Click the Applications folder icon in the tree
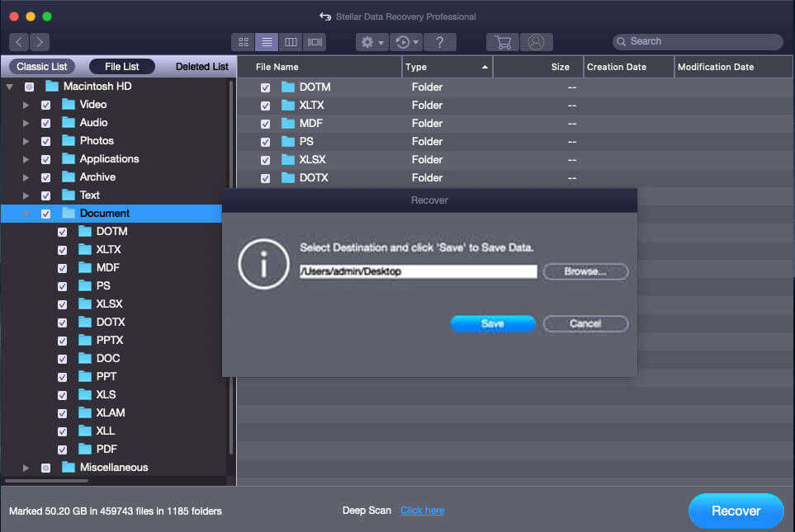795x532 pixels. click(68, 158)
